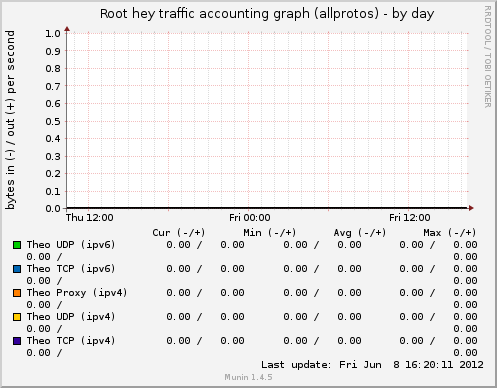Screen dimensions: 497x388
Task: Click the 0.0 y-axis tick label
Action: tap(53, 209)
